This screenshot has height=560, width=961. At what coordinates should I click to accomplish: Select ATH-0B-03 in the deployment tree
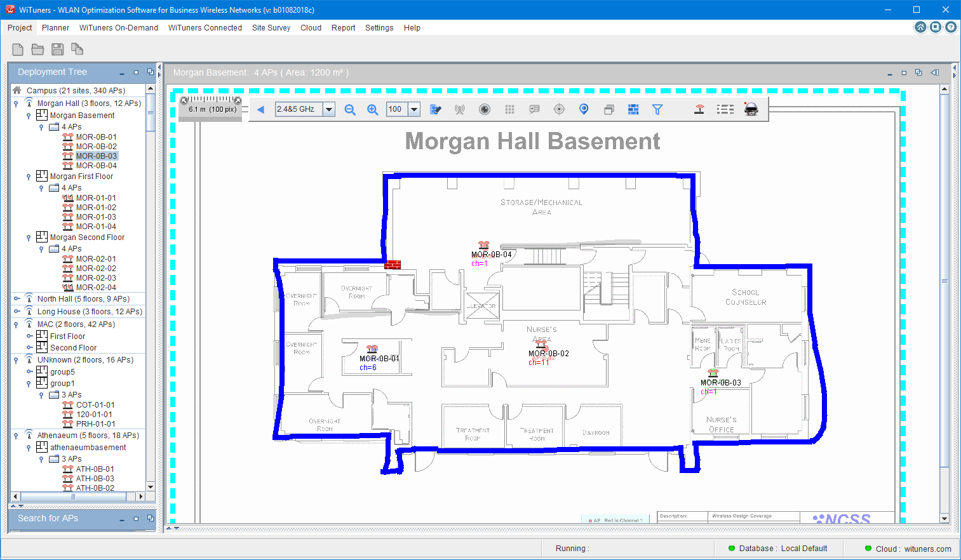(x=95, y=478)
